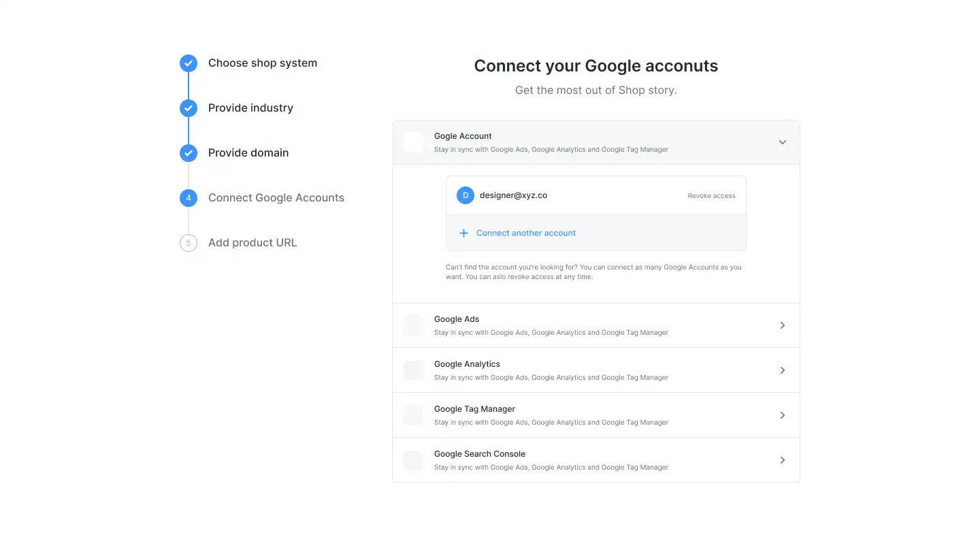The height and width of the screenshot is (537, 980).
Task: Click the Google Tag Manager logo placeholder
Action: [414, 415]
